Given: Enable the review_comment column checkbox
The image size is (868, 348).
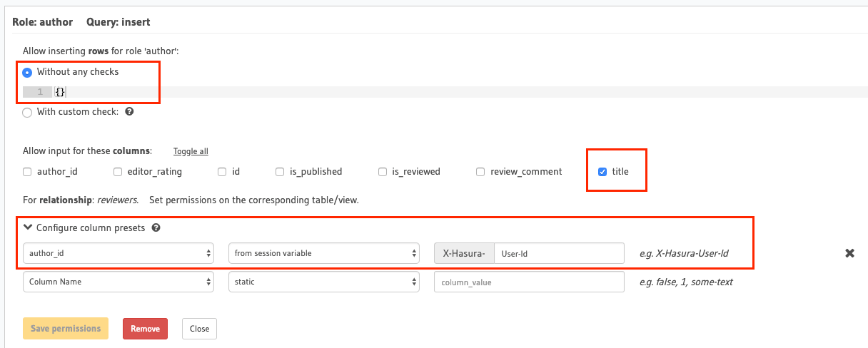Looking at the screenshot, I should pyautogui.click(x=480, y=172).
